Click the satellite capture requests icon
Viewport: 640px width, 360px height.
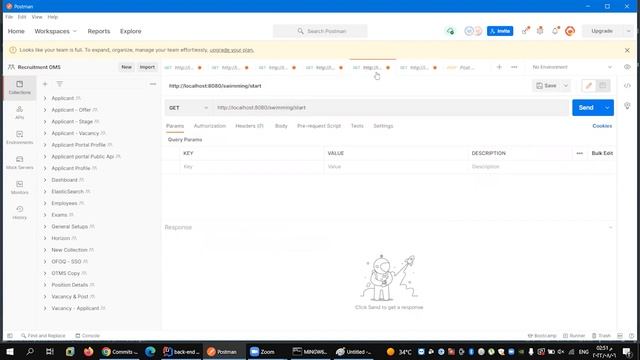click(525, 31)
